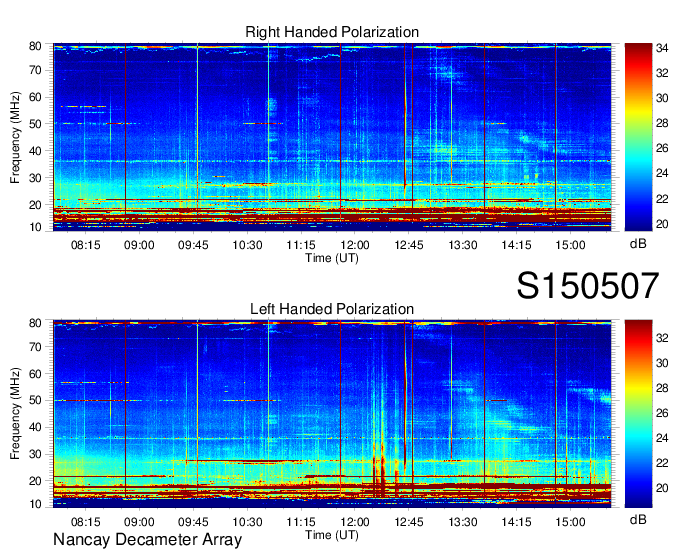Image resolution: width=680 pixels, height=552 pixels.
Task: Click the left-handed polarization spectrogram
Action: (332, 413)
